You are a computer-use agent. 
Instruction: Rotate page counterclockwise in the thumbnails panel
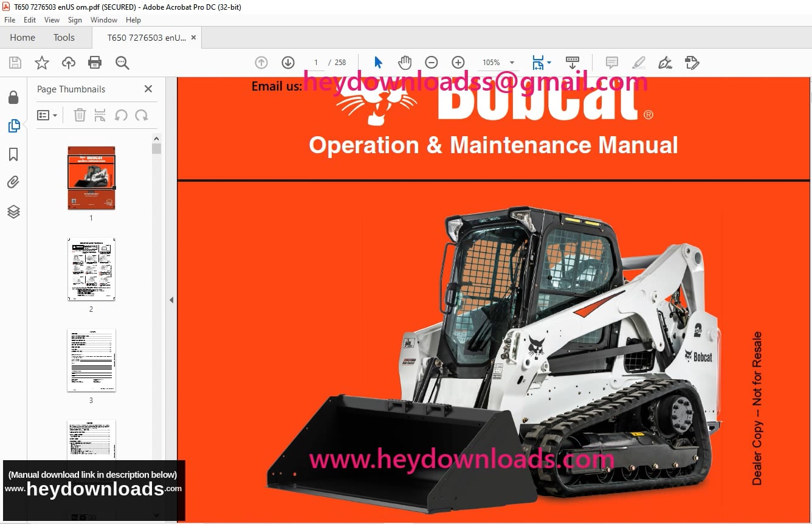pos(121,115)
